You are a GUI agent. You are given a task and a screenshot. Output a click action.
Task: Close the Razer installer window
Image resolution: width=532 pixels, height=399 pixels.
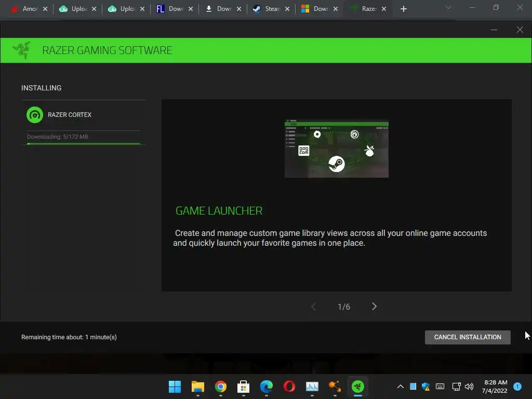520,30
